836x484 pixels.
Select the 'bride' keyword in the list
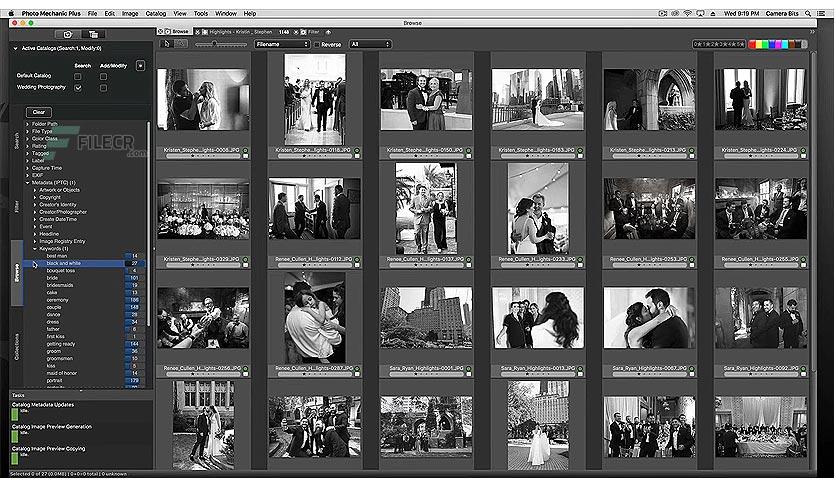pos(52,278)
